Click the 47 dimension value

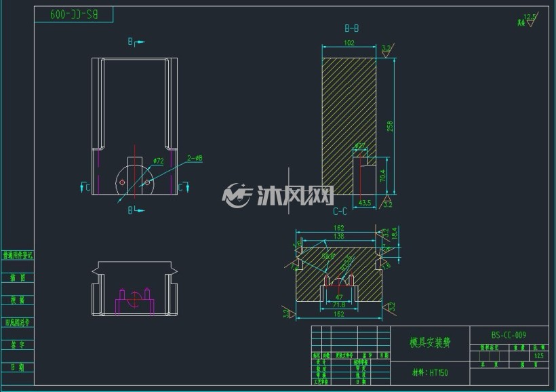coord(339,297)
